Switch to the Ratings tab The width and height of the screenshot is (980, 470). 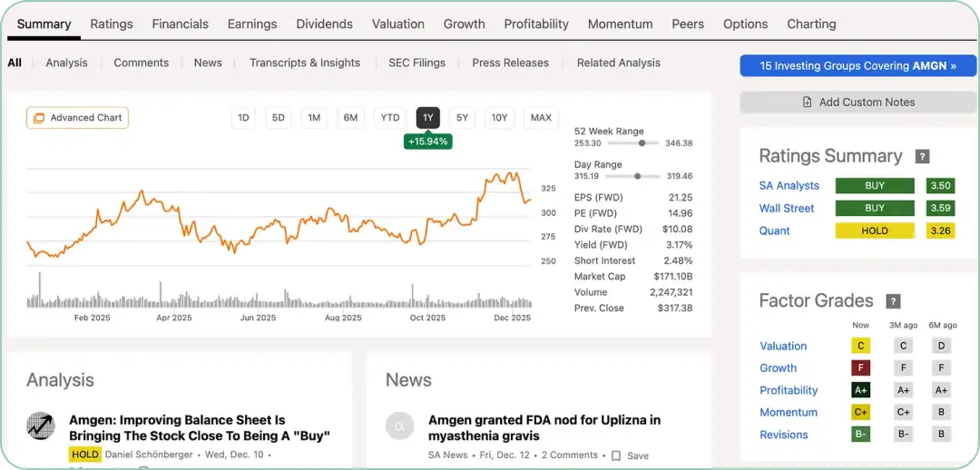coord(112,24)
